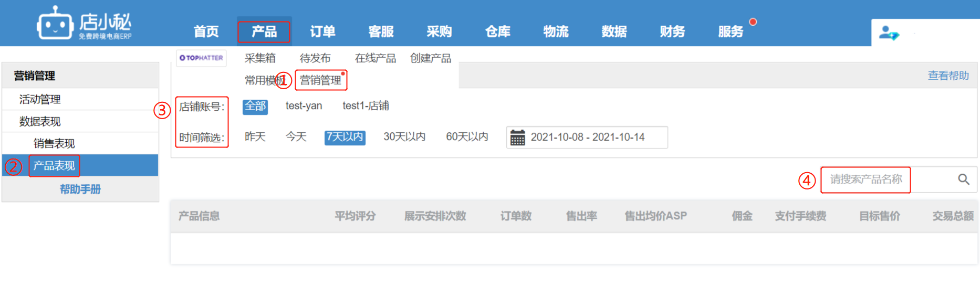
Task: Select the 7天以内 time filter
Action: [345, 137]
